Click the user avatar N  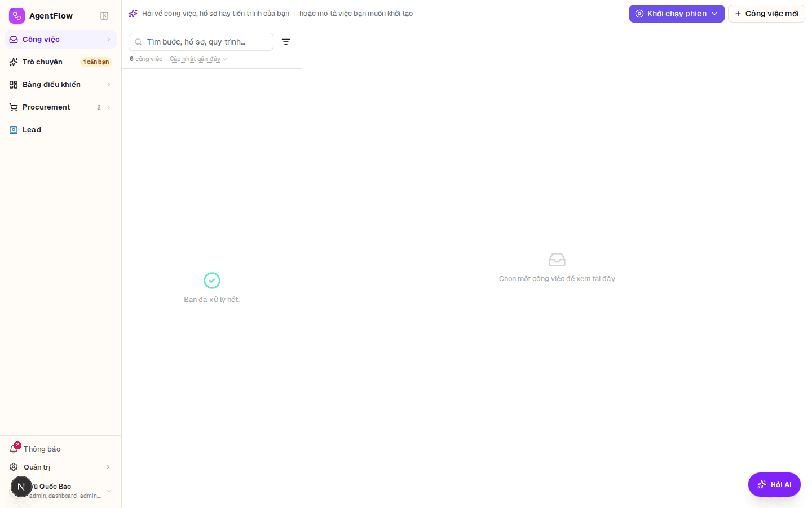[21, 487]
